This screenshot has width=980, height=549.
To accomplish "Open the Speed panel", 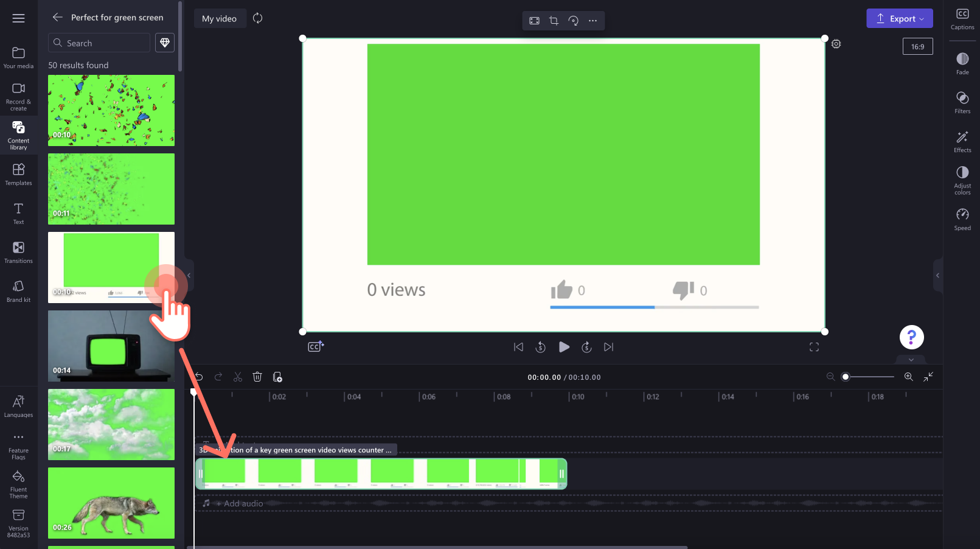I will click(962, 219).
